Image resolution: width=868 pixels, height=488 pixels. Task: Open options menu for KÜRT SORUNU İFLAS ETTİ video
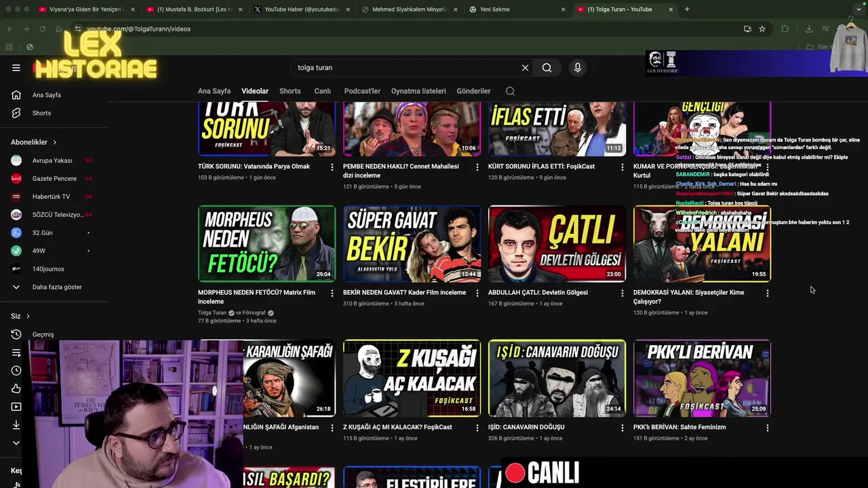[623, 167]
